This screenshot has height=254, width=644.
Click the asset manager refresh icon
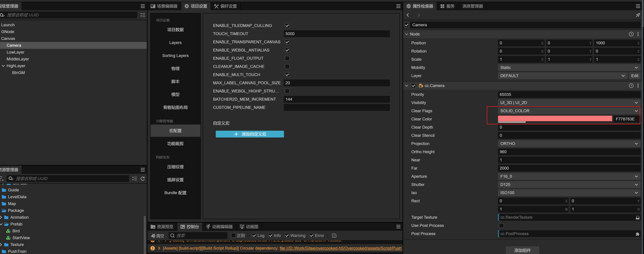(143, 178)
